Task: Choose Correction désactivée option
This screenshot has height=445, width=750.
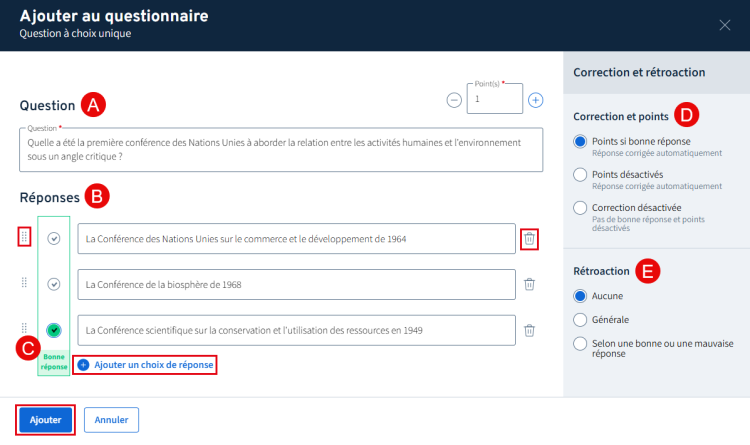Action: [x=580, y=208]
